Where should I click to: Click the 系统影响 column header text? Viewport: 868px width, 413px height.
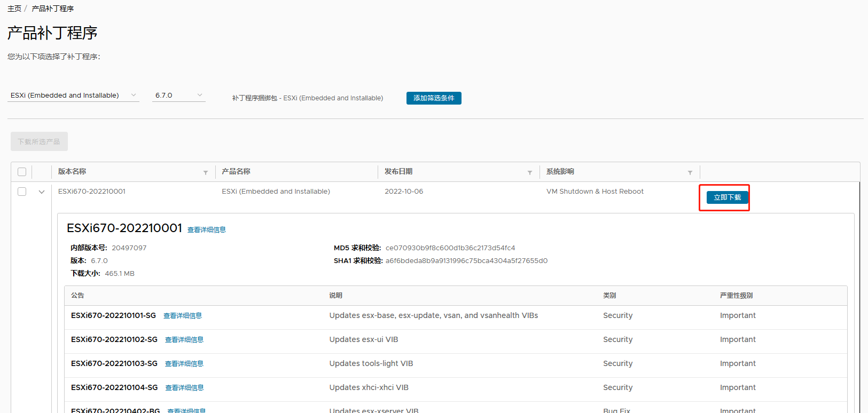coord(560,171)
